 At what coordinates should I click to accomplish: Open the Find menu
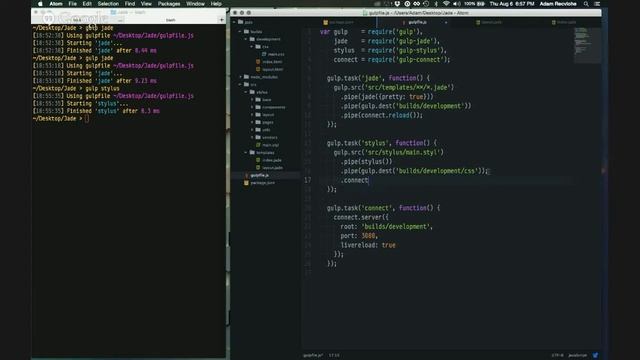[x=130, y=4]
